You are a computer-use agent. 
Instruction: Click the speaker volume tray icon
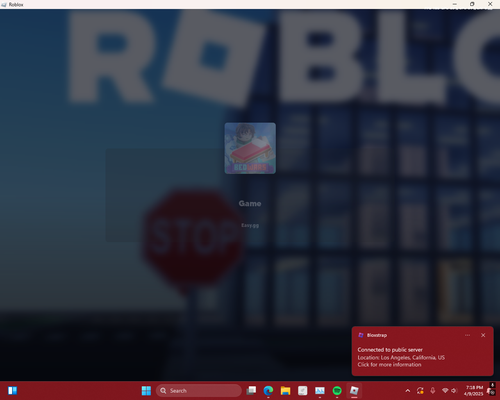[x=454, y=391]
